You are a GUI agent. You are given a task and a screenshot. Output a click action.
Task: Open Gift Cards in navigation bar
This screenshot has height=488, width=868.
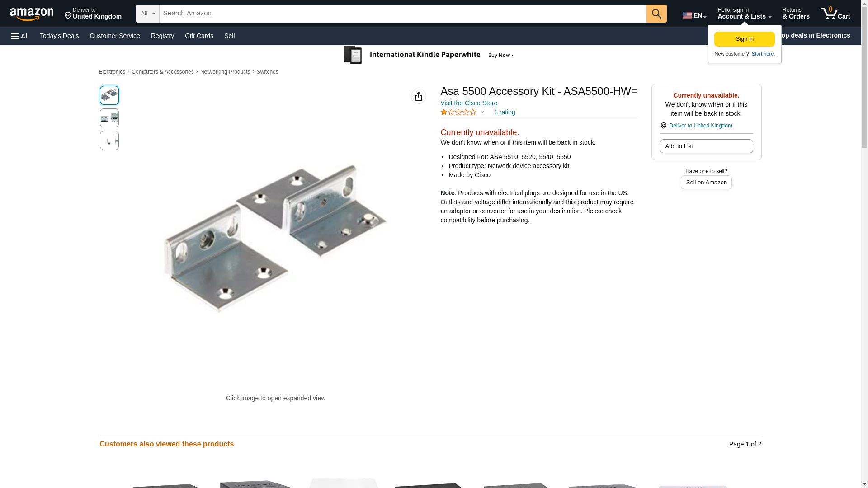click(199, 36)
